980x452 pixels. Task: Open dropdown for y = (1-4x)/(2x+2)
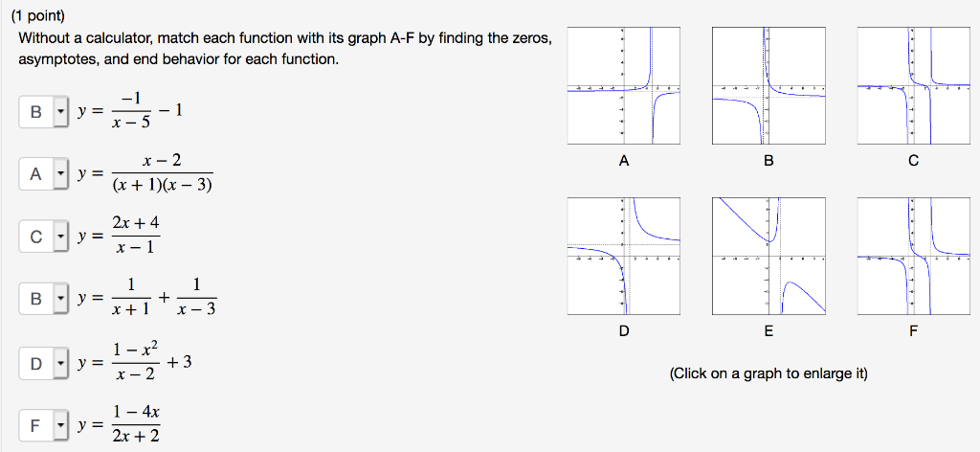tap(44, 426)
